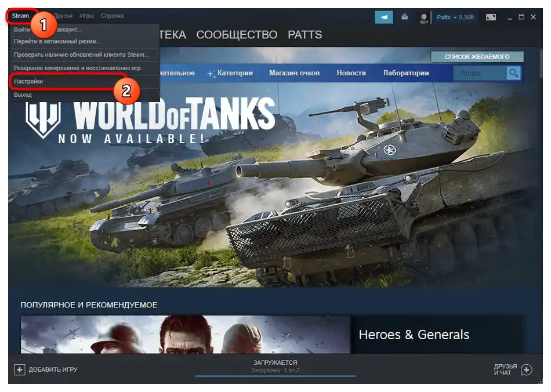Focus the store поиск field
The height and width of the screenshot is (392, 551).
pos(480,73)
